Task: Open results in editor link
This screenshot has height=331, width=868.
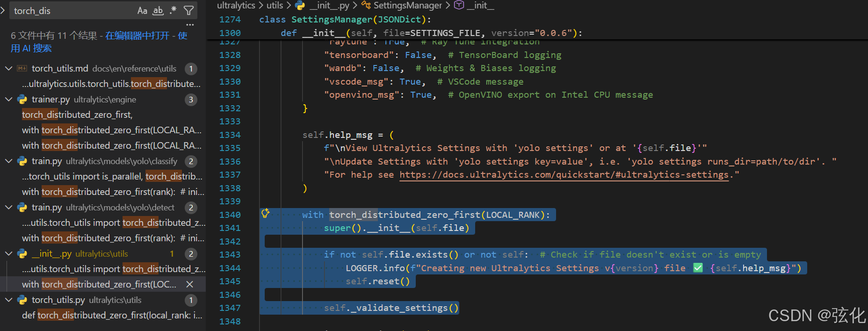Action: click(137, 36)
